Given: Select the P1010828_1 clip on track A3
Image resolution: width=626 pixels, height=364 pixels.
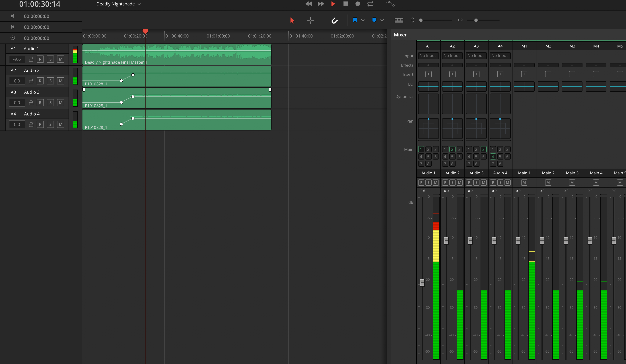Looking at the screenshot, I should click(177, 98).
